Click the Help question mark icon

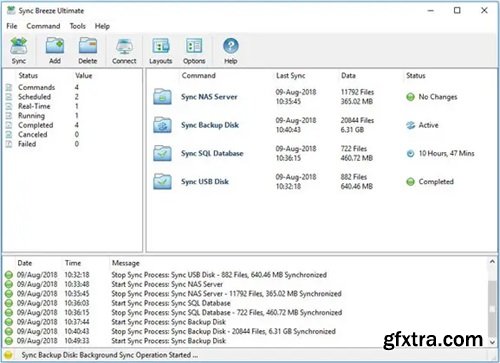[231, 46]
